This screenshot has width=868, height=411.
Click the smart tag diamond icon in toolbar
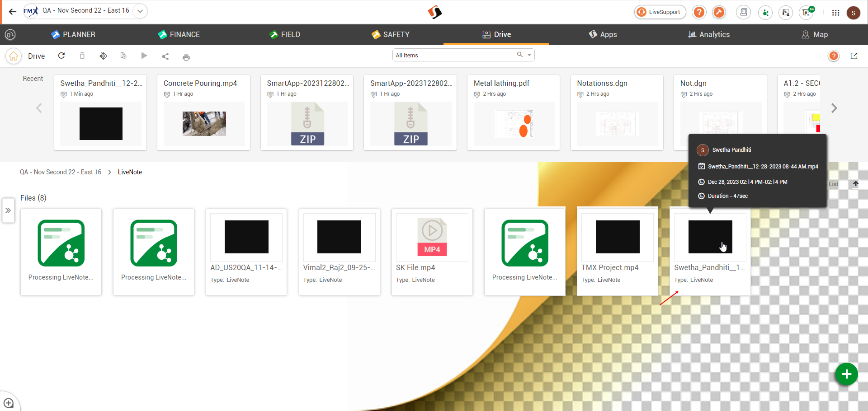[103, 56]
